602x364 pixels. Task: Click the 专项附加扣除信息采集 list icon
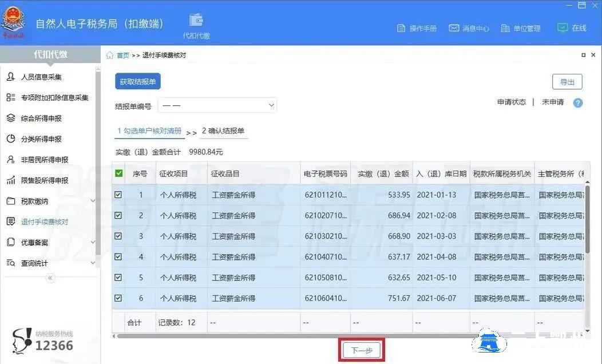pyautogui.click(x=11, y=97)
